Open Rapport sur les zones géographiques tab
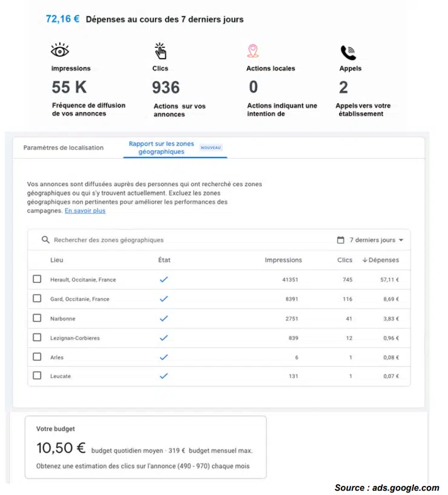The width and height of the screenshot is (448, 495). pyautogui.click(x=161, y=148)
